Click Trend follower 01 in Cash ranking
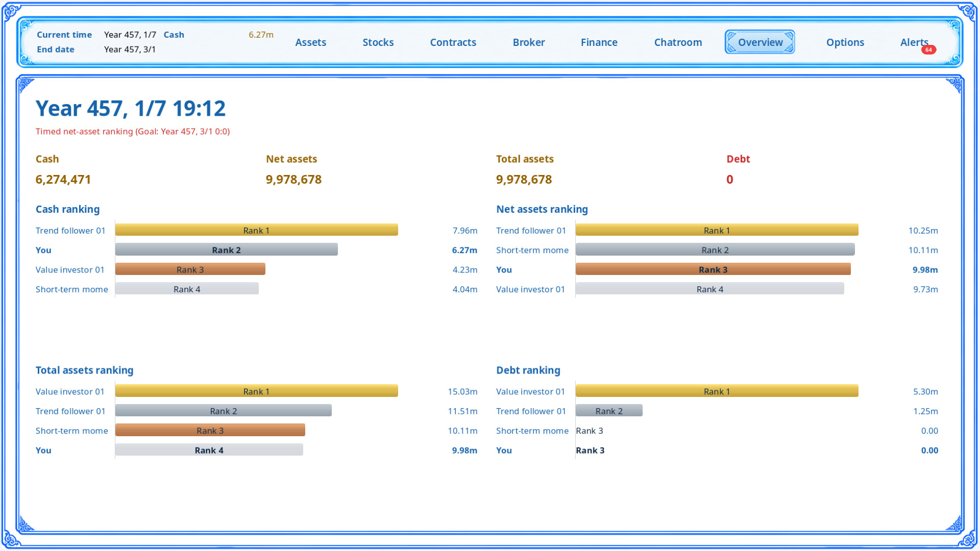 pos(70,231)
